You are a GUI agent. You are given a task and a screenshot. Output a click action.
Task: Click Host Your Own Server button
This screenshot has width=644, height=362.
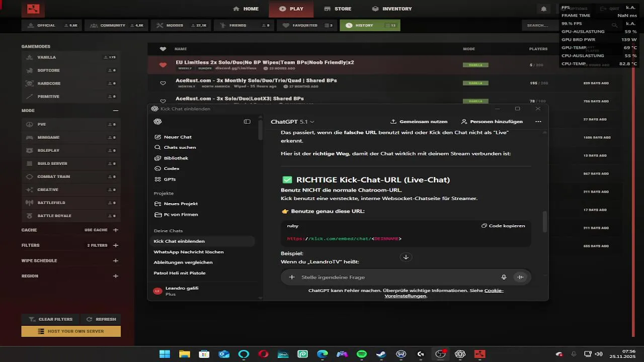click(x=71, y=331)
